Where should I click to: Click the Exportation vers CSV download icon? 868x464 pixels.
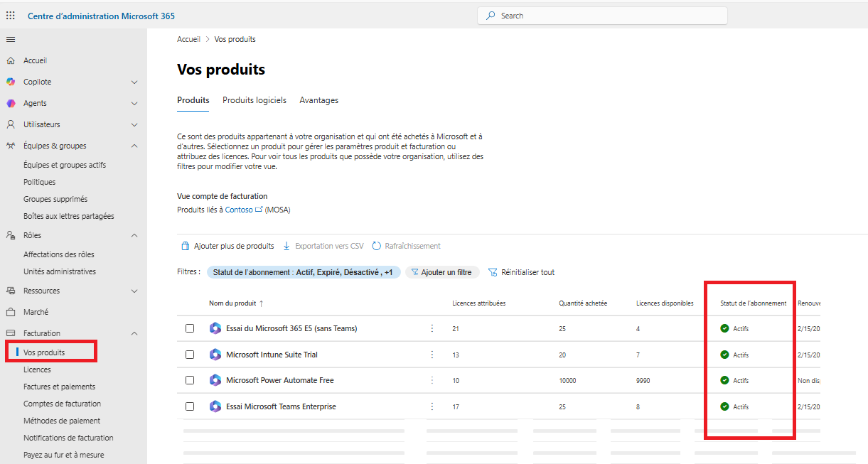click(287, 246)
